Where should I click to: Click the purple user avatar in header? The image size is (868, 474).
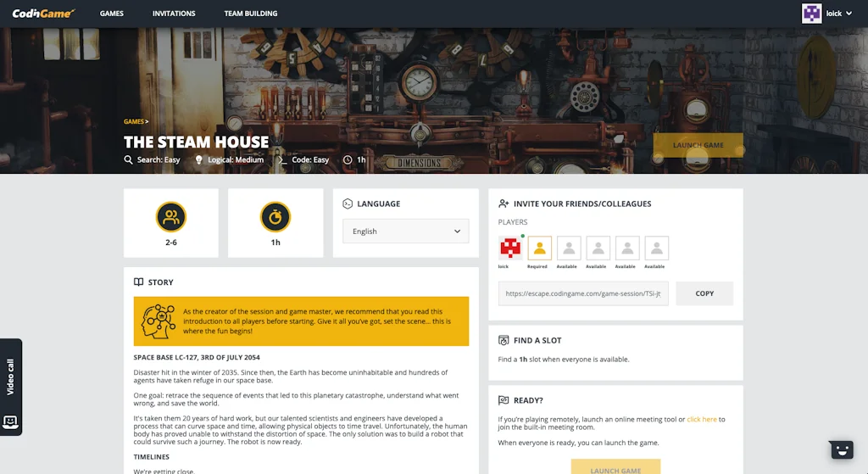pyautogui.click(x=811, y=14)
